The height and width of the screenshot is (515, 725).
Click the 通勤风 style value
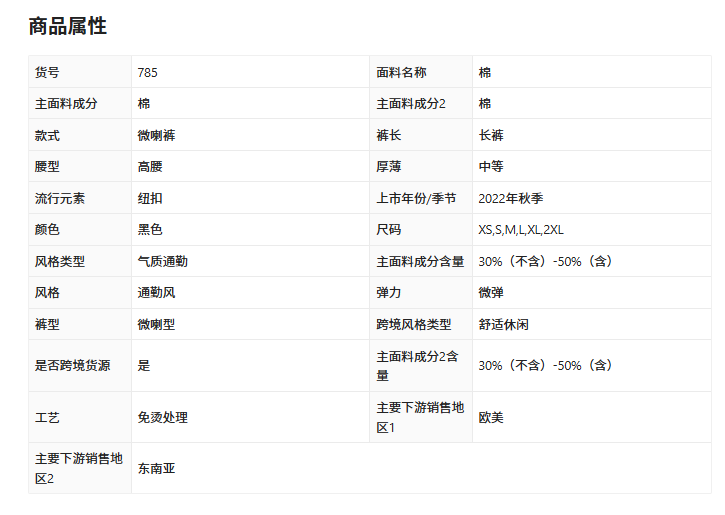coord(157,293)
